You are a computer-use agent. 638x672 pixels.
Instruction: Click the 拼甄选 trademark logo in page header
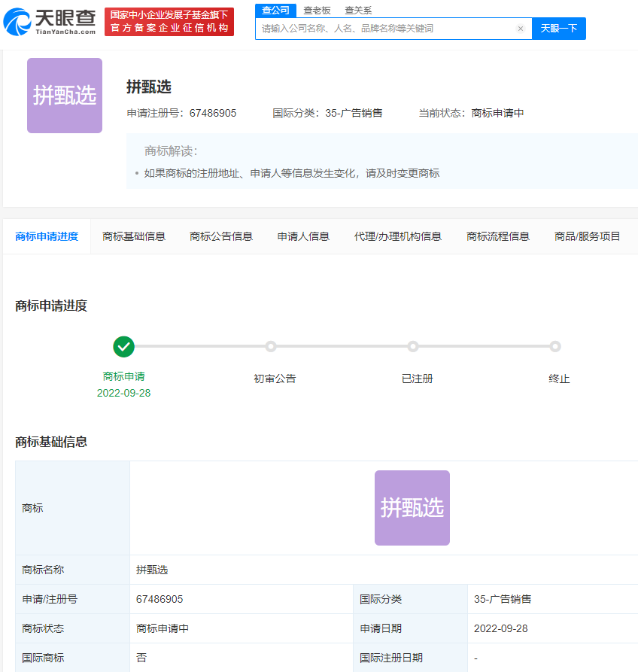[64, 94]
